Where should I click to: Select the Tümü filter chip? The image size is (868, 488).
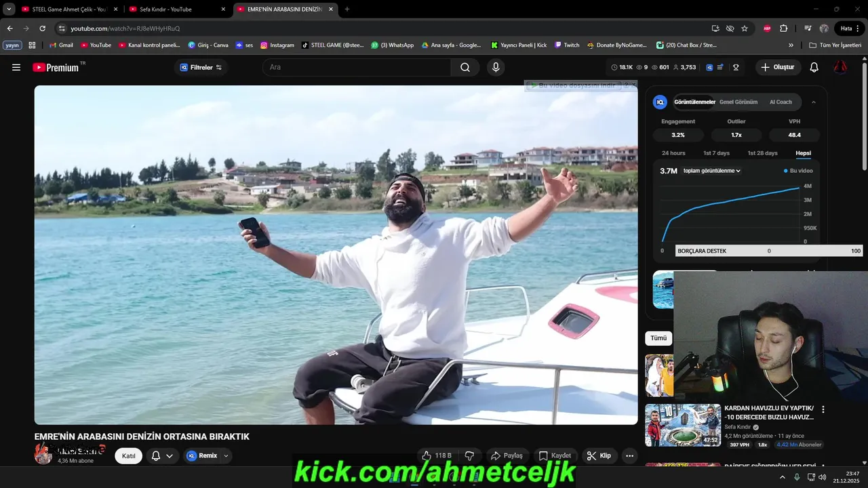pyautogui.click(x=658, y=338)
